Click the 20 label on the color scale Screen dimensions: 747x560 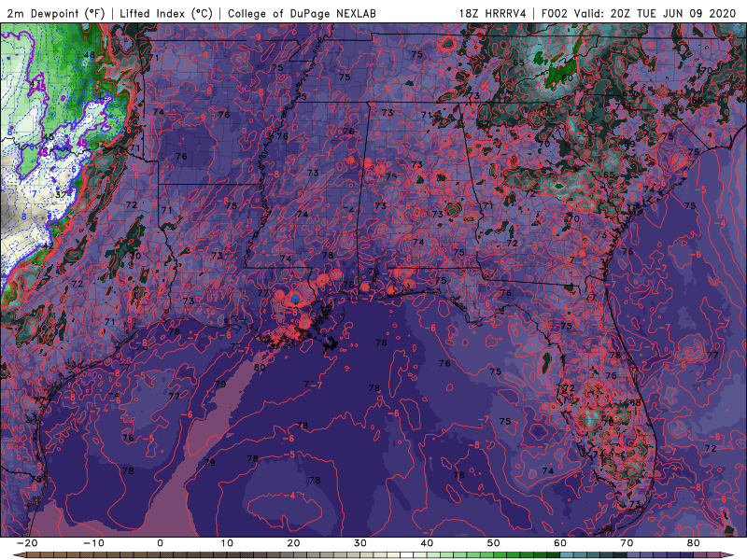click(293, 543)
